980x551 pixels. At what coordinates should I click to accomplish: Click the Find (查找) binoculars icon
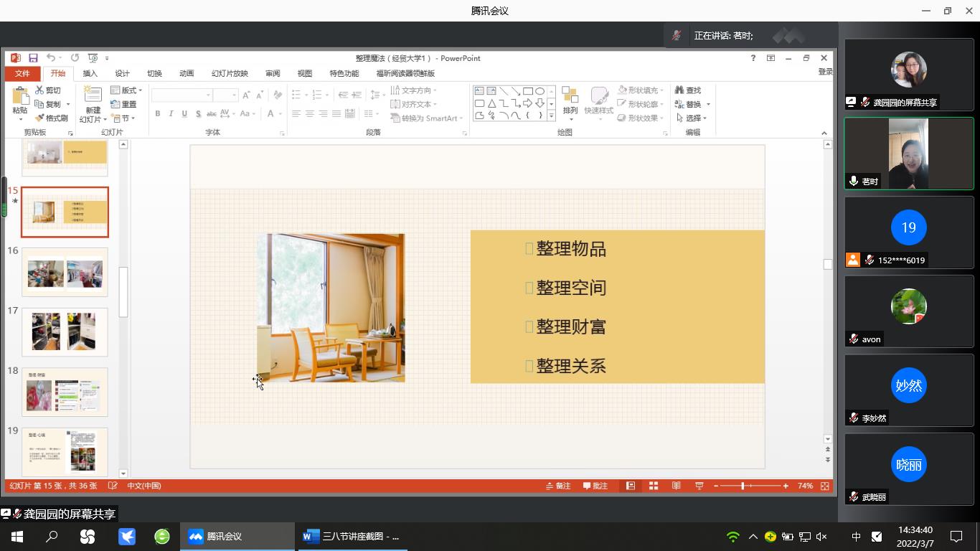679,90
